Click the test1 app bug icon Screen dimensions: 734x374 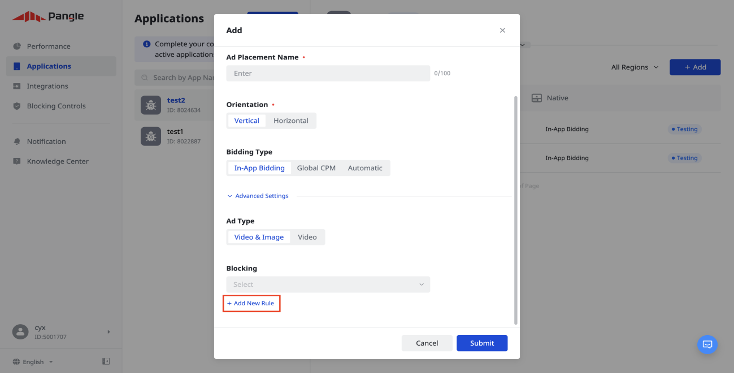point(151,136)
